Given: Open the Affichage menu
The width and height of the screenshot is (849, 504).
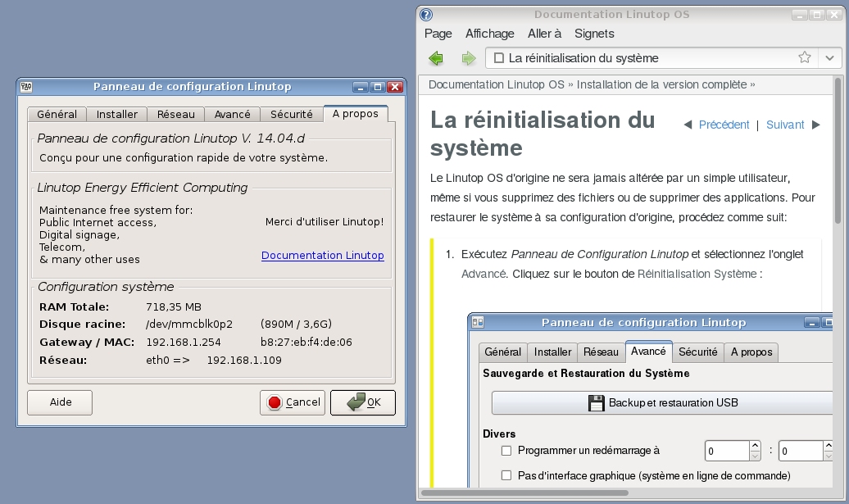Looking at the screenshot, I should [490, 34].
